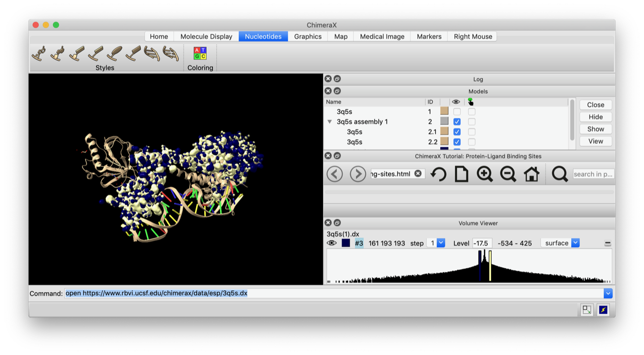
Task: Toggle eye icon for volume 3q5s(1).dx
Action: 332,243
